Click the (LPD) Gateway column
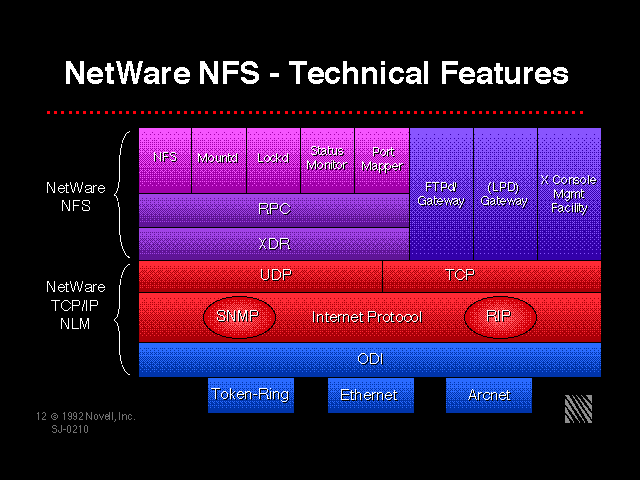Screen dimensions: 640x480 (x=505, y=194)
